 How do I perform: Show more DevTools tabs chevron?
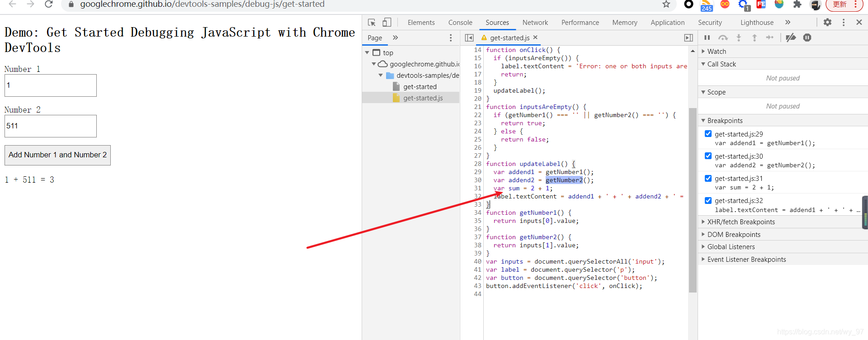pyautogui.click(x=788, y=22)
